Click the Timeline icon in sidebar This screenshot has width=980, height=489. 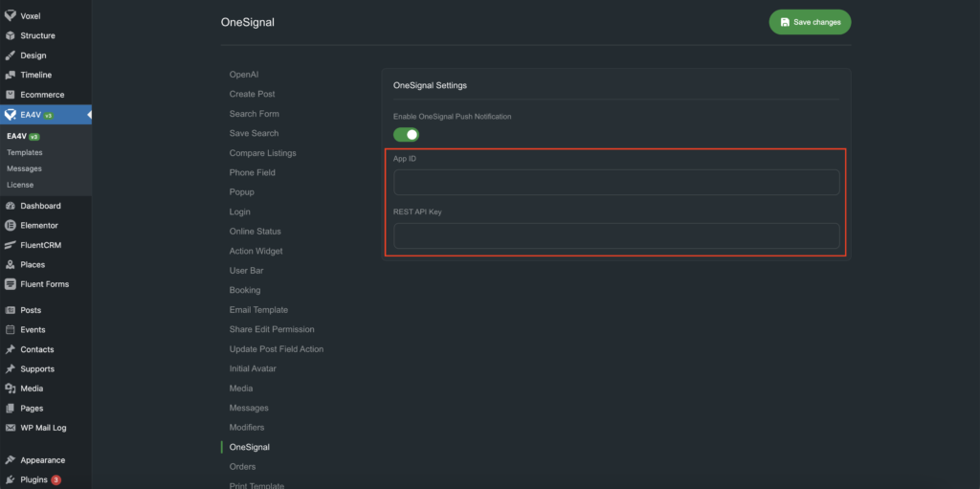tap(11, 75)
